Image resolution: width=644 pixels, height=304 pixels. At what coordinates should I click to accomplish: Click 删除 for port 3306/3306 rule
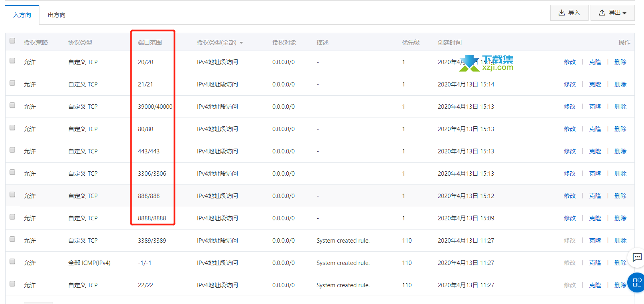point(620,174)
